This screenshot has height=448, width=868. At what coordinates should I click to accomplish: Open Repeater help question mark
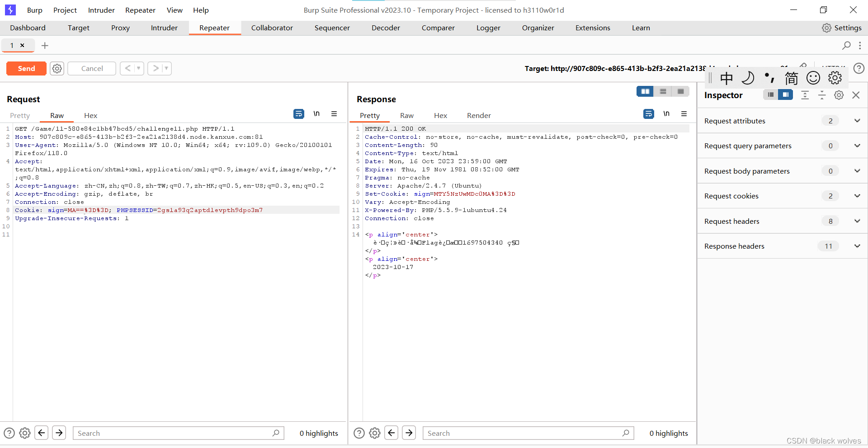pos(859,68)
